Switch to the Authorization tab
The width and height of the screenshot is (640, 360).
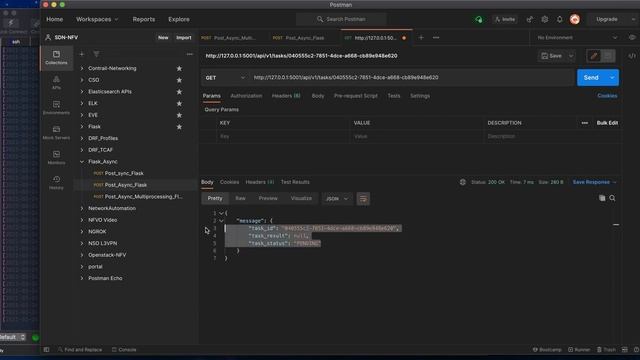pyautogui.click(x=246, y=96)
